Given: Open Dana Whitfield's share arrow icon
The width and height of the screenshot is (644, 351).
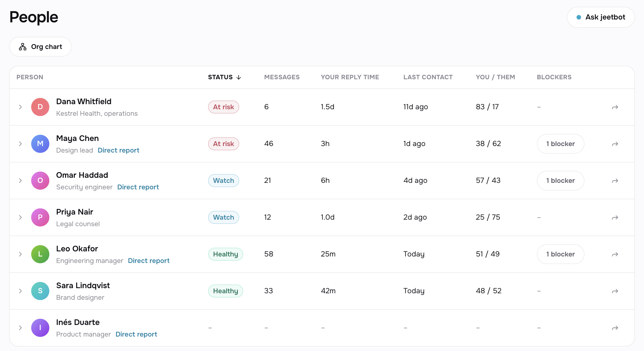Looking at the screenshot, I should (615, 107).
